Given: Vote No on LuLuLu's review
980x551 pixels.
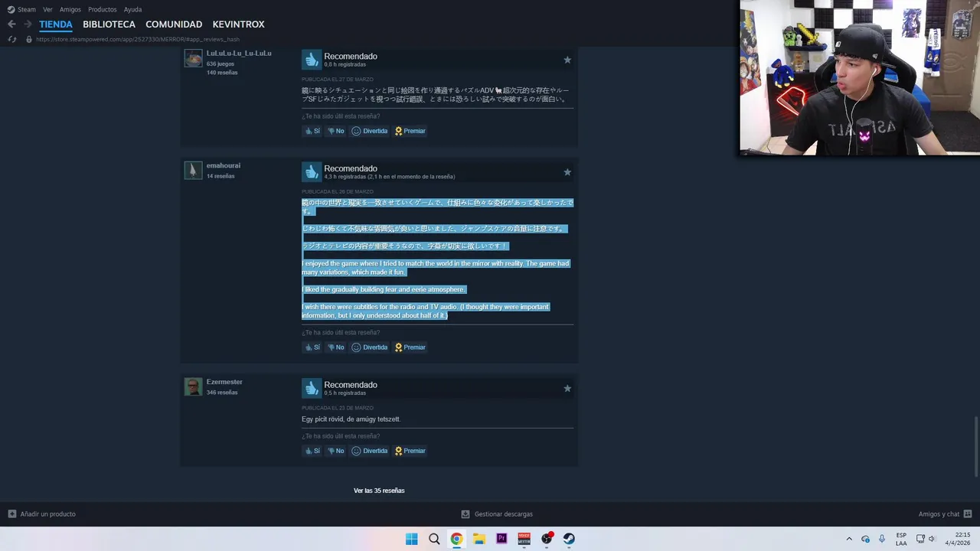Looking at the screenshot, I should tap(336, 131).
